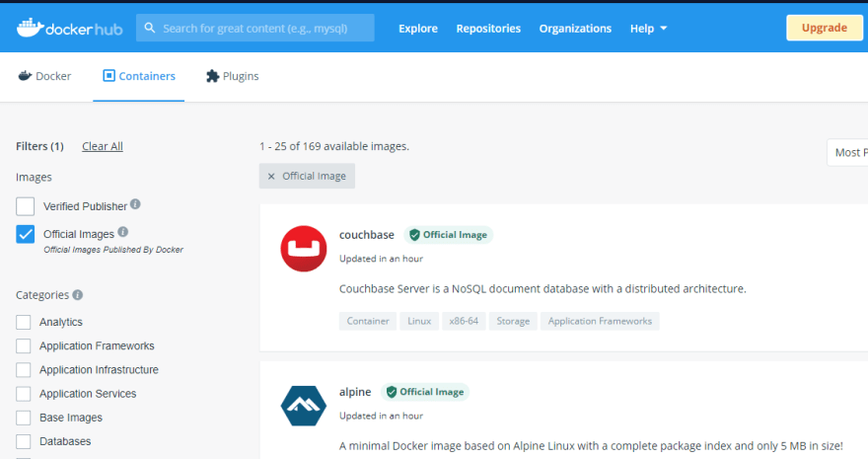The height and width of the screenshot is (459, 868).
Task: Remove the Official Image filter chip with its X
Action: 271,176
